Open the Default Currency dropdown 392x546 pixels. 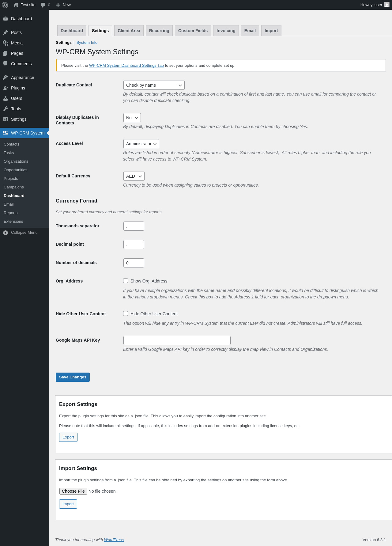pos(134,176)
